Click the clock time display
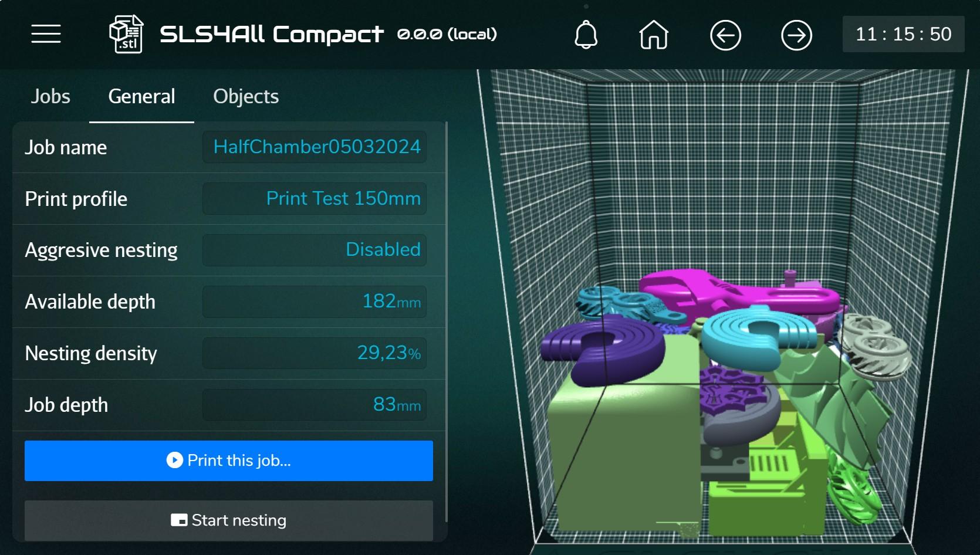 pos(903,34)
